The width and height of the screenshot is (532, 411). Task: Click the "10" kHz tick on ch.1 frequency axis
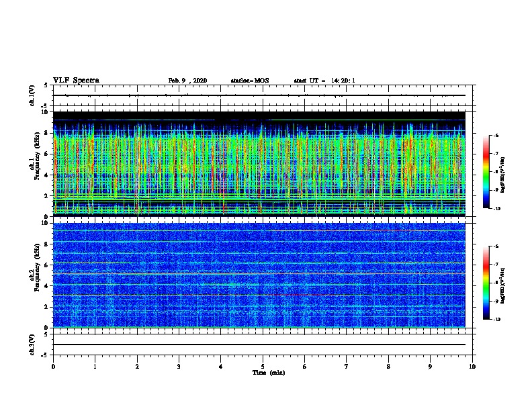coord(45,112)
